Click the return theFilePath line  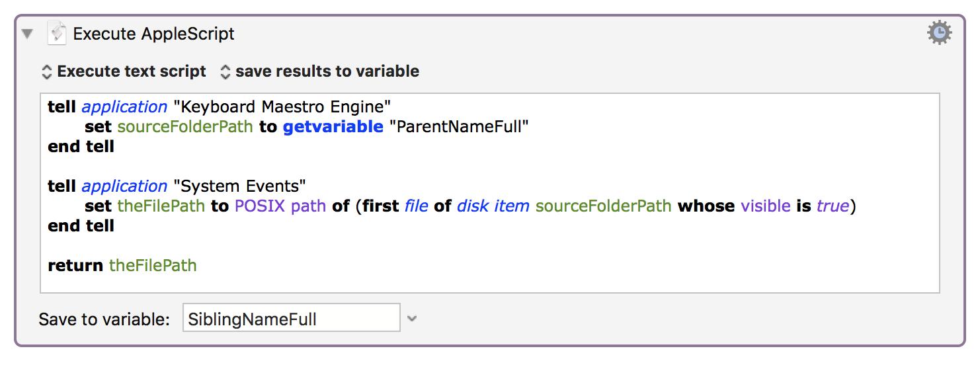(x=122, y=266)
